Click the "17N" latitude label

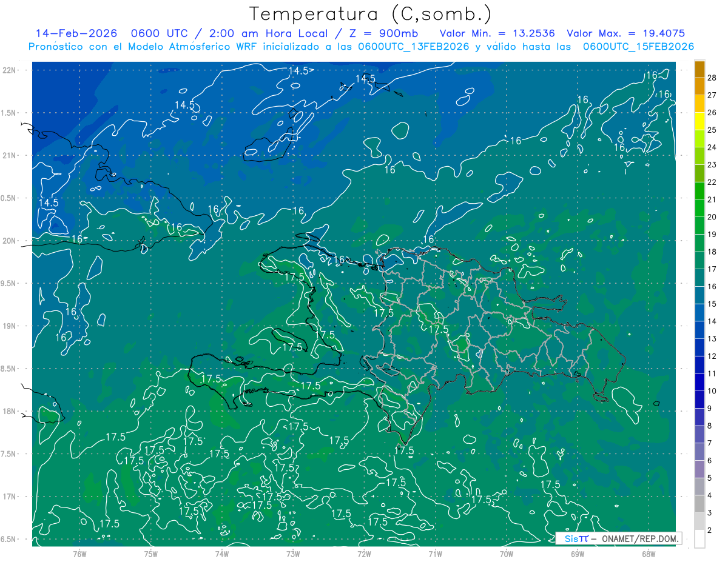click(10, 497)
